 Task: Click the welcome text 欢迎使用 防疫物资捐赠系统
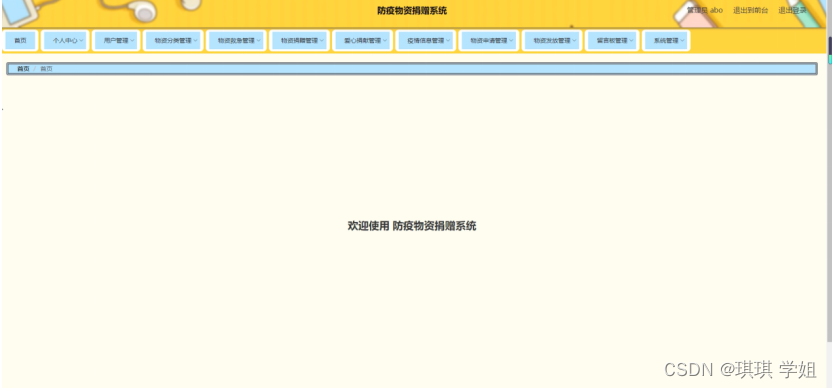(412, 226)
